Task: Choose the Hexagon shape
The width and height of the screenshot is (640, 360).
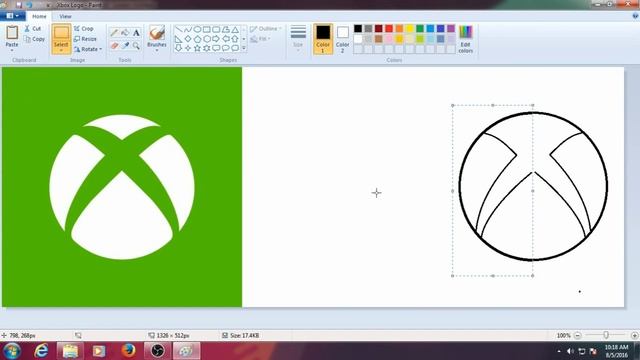Action: pos(207,39)
